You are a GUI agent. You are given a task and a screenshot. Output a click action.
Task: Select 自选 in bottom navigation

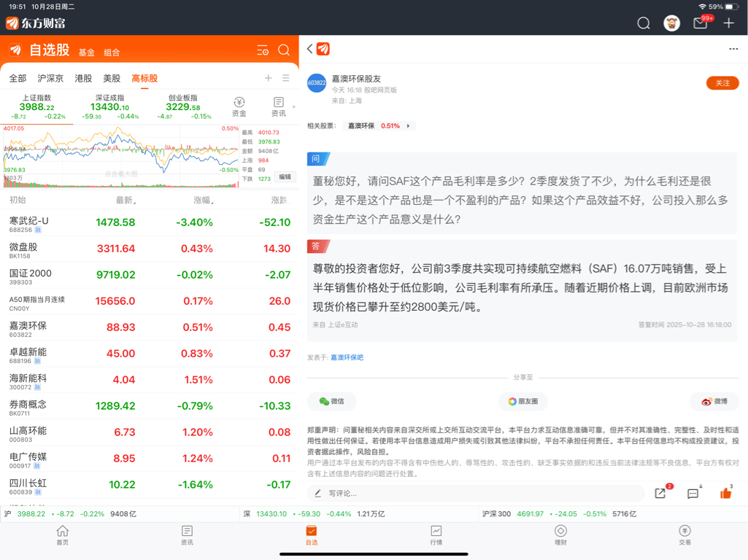(312, 534)
